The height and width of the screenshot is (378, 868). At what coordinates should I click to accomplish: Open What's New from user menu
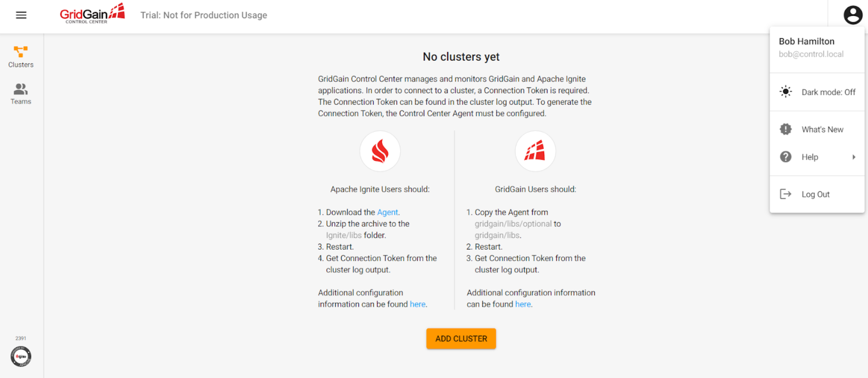click(x=822, y=129)
